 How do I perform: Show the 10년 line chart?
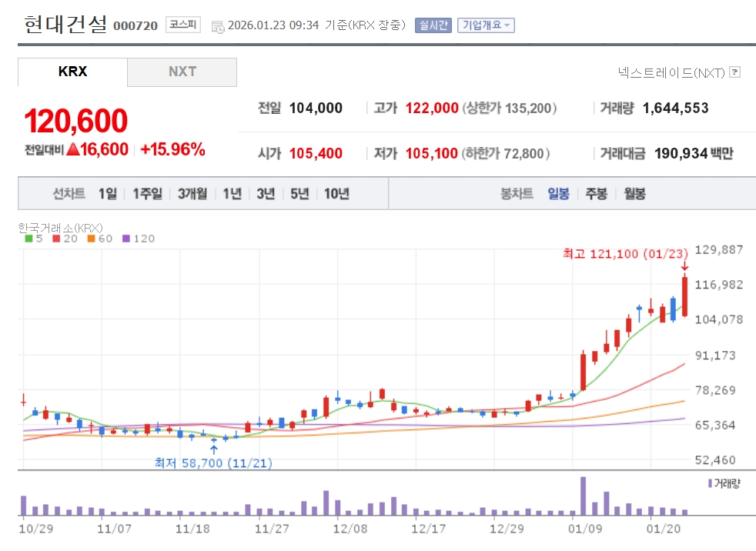coord(336,194)
